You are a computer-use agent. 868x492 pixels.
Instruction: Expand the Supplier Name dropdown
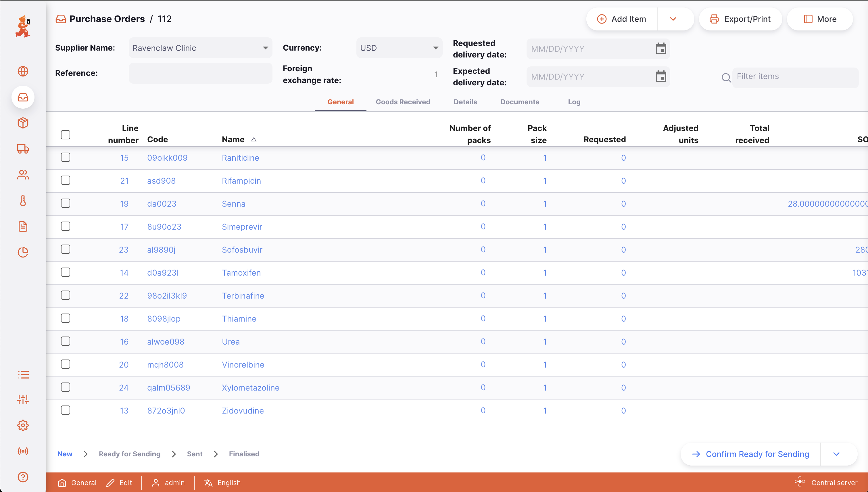(x=265, y=48)
